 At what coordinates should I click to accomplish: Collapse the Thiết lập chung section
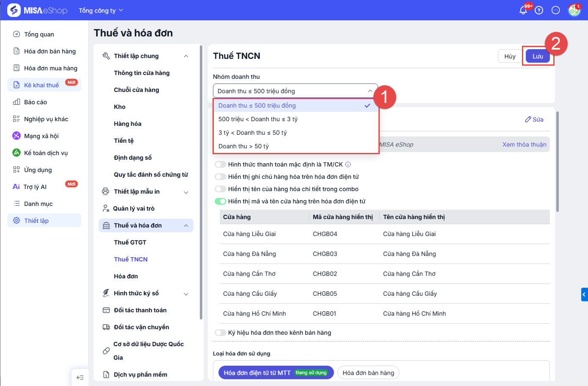pos(186,56)
